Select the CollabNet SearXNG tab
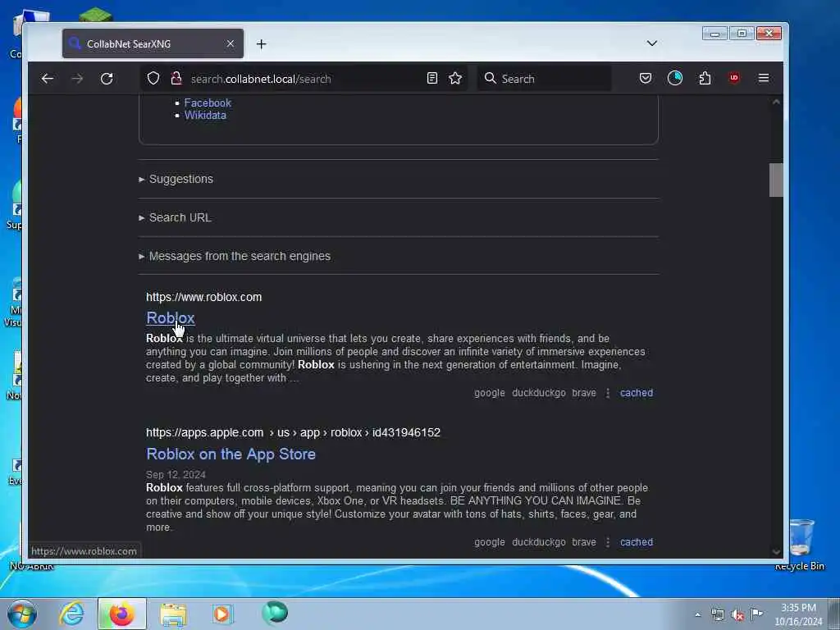The image size is (840, 630). 153,43
